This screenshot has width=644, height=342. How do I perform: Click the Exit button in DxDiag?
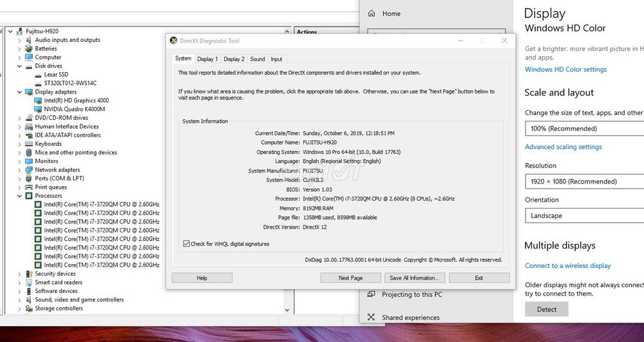[x=479, y=278]
